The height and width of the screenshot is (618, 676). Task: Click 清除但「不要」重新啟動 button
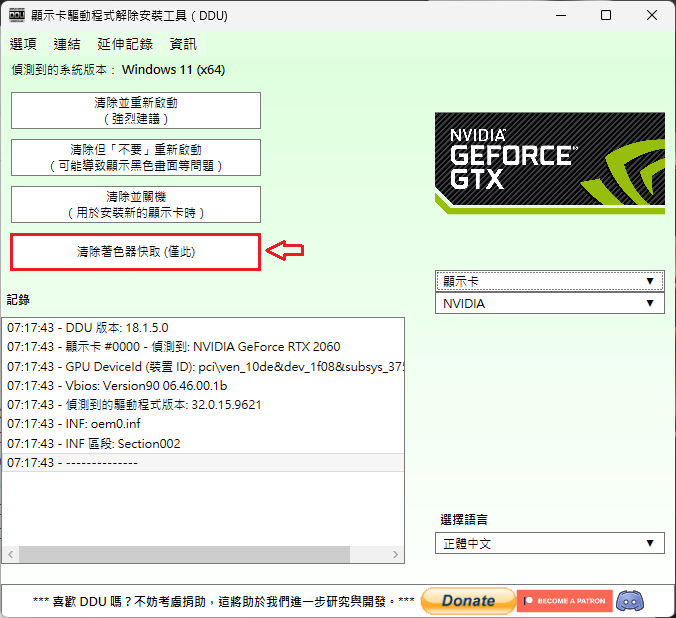tap(136, 157)
